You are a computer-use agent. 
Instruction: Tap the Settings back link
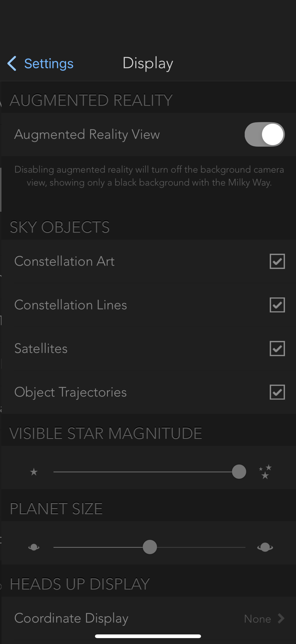pyautogui.click(x=49, y=63)
